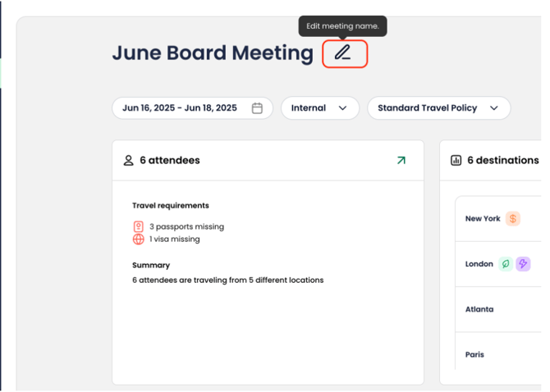The height and width of the screenshot is (392, 550).
Task: Click the green leaf badge next to London
Action: coord(506,264)
